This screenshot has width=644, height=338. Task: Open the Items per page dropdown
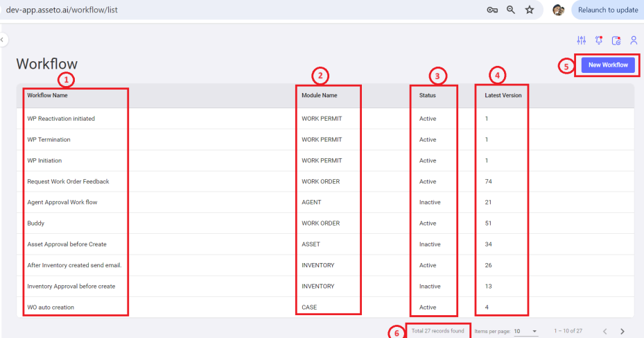coord(525,331)
